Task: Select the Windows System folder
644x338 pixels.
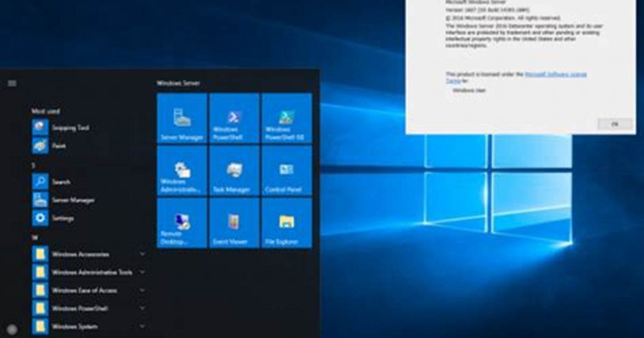Action: coord(88,327)
